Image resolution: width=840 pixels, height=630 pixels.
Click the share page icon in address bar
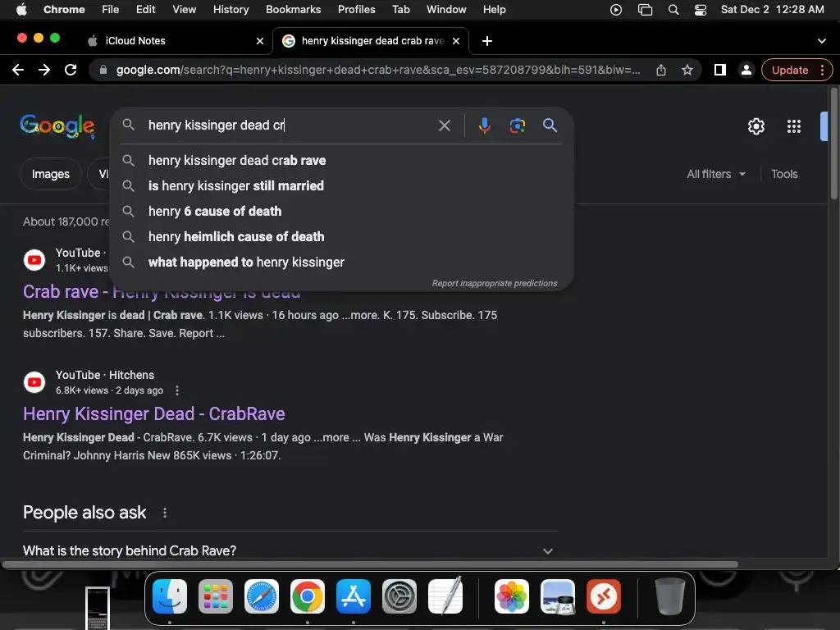pyautogui.click(x=661, y=70)
